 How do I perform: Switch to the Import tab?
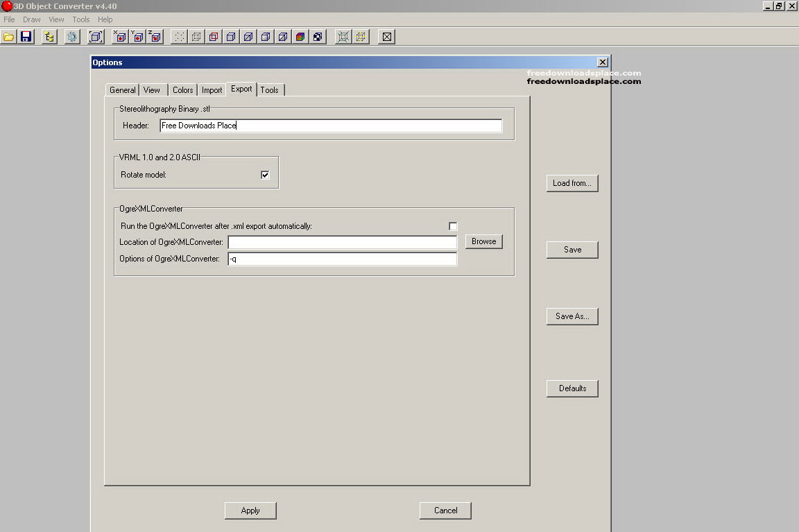(x=212, y=90)
